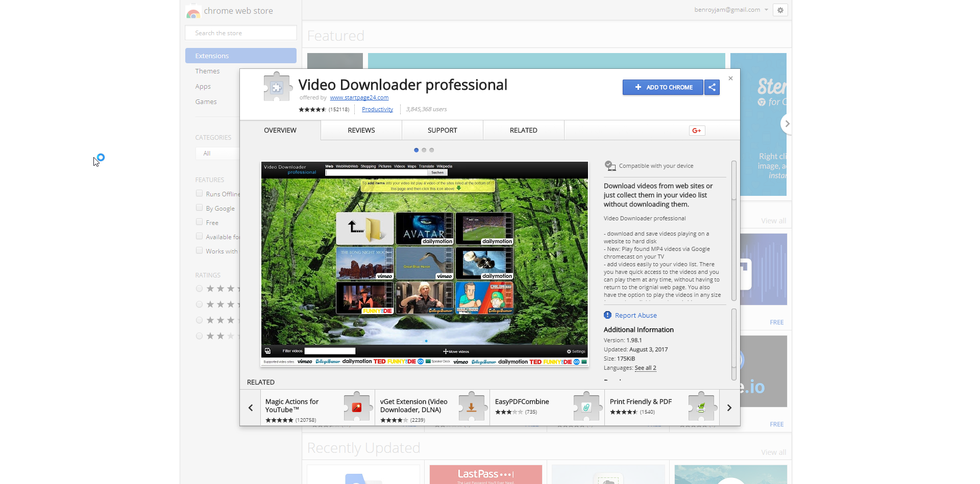This screenshot has width=980, height=484.
Task: Click the share icon beside Add to Chrome
Action: point(712,87)
